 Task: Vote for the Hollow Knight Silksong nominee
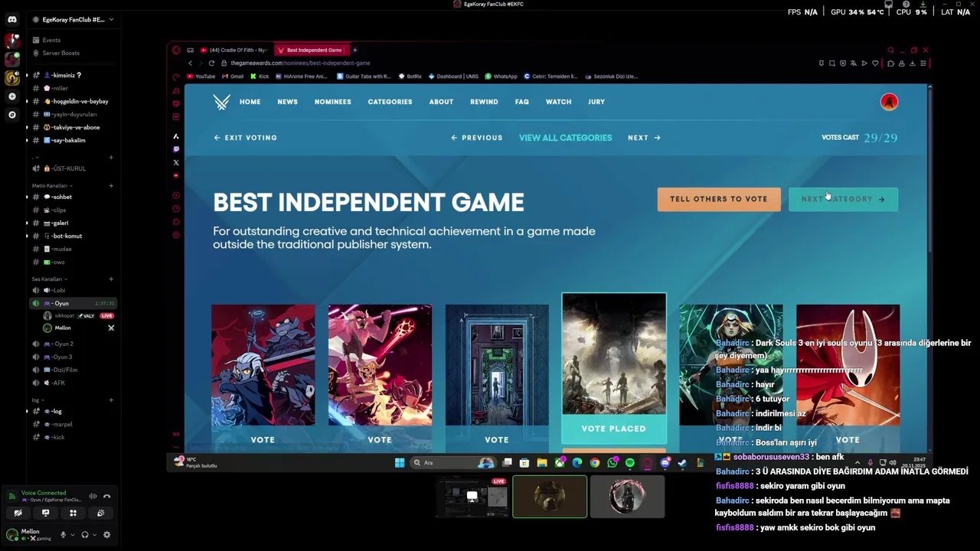(848, 440)
